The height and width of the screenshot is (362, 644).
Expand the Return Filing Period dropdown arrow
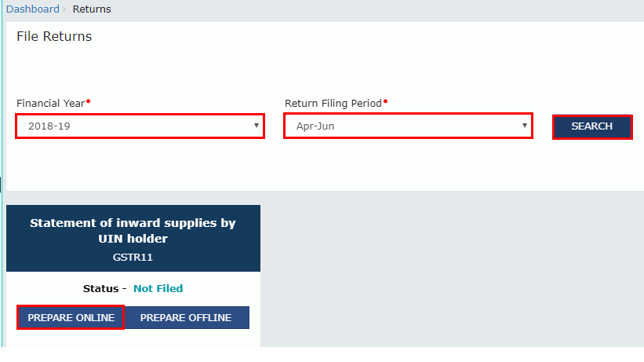click(524, 126)
